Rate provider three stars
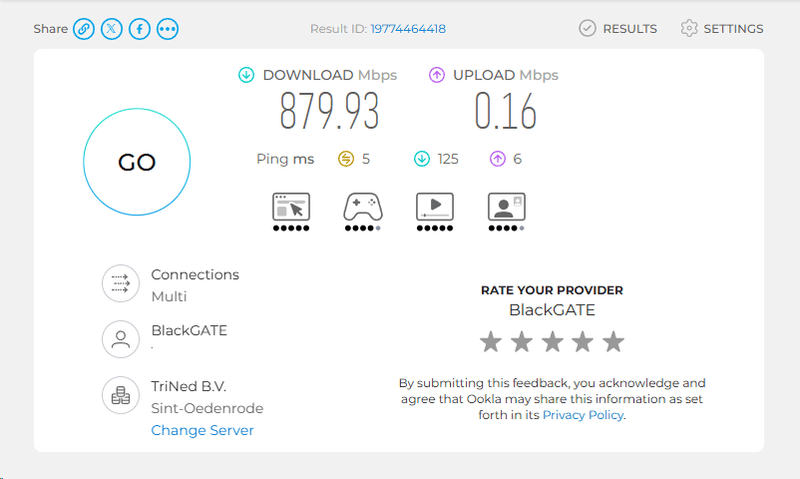800x479 pixels. pyautogui.click(x=552, y=342)
